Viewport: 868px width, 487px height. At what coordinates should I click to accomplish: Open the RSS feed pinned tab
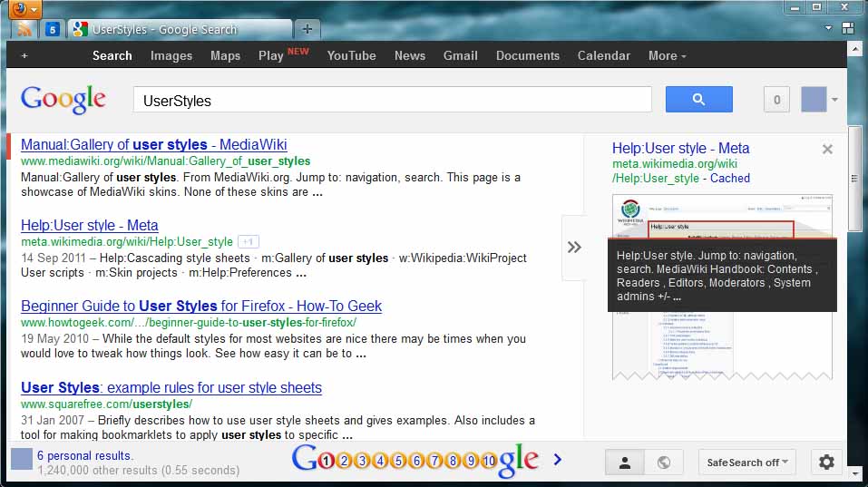click(x=24, y=29)
